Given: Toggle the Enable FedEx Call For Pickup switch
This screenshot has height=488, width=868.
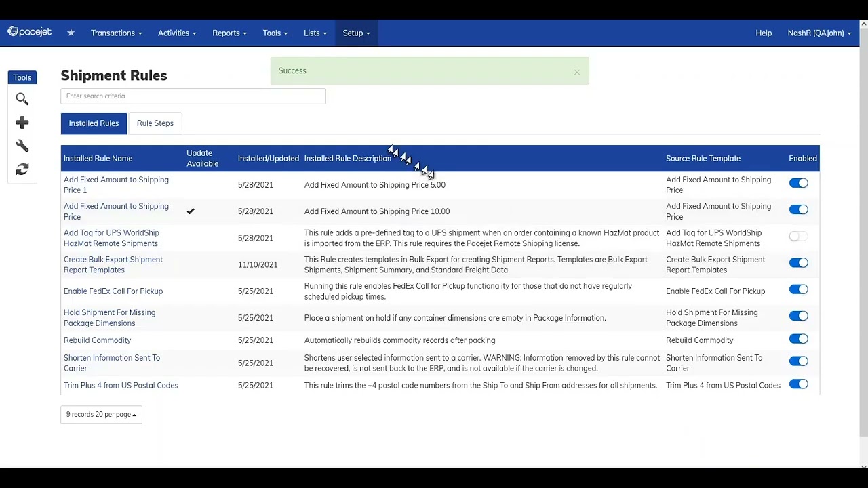Looking at the screenshot, I should tap(798, 289).
